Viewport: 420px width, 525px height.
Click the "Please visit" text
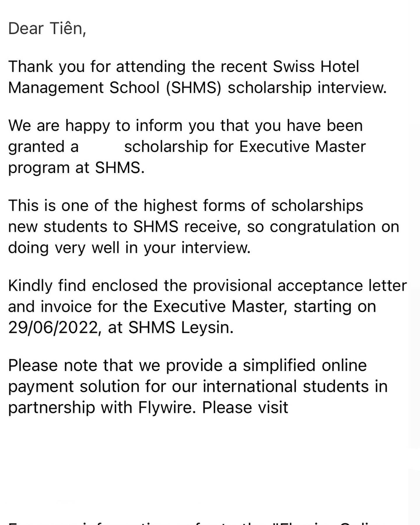coord(245,408)
